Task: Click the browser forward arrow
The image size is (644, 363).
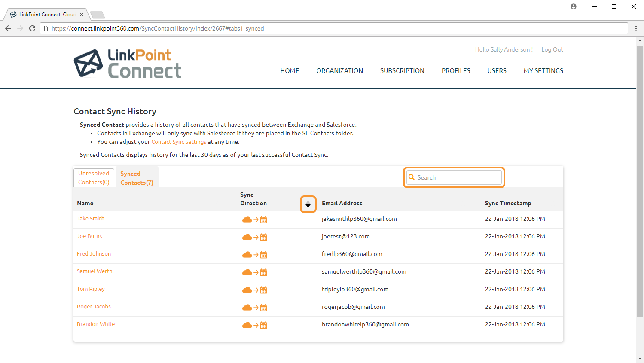Action: pos(20,28)
